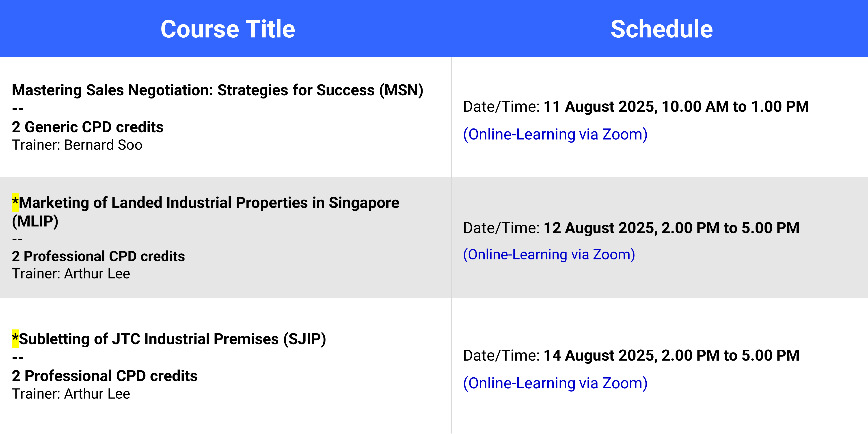Click Trainer: Arthur Lee under MLIP course
Image resolution: width=868 pixels, height=434 pixels.
tap(71, 273)
